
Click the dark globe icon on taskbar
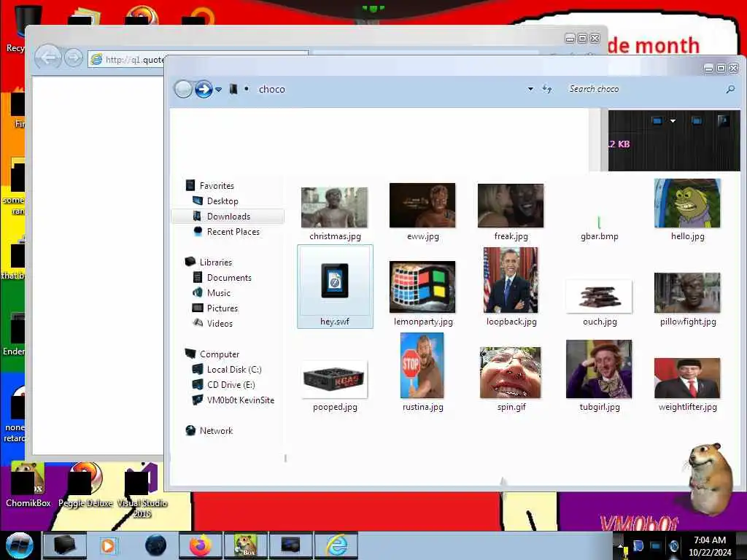pos(156,545)
